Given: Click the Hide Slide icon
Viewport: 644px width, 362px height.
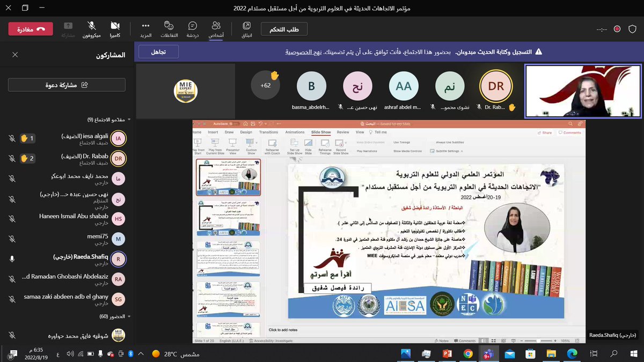Looking at the screenshot, I should (x=308, y=146).
